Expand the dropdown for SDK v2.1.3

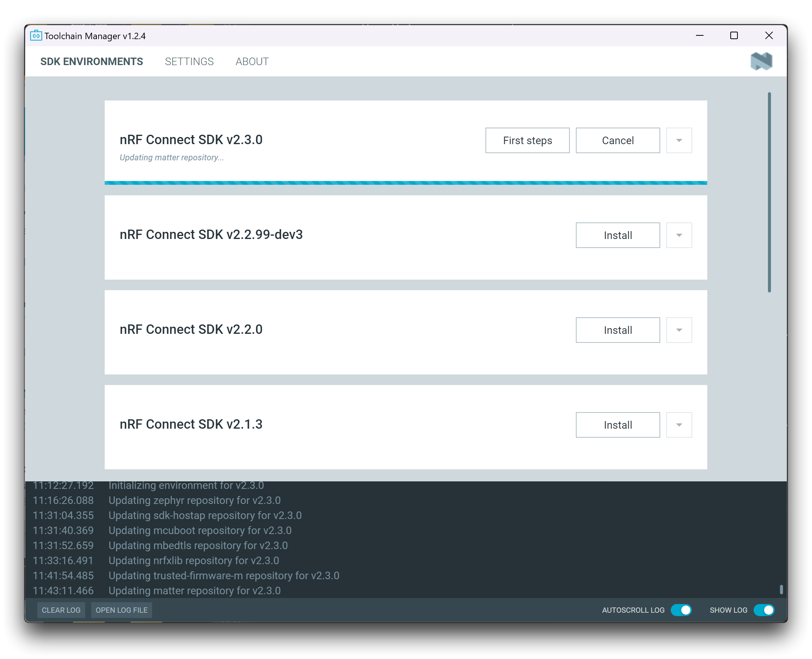[679, 425]
